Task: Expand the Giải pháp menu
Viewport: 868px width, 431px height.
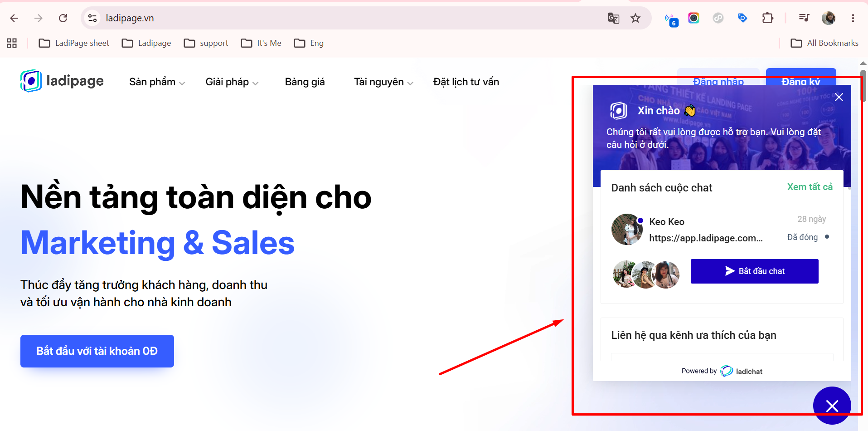Action: click(x=232, y=82)
